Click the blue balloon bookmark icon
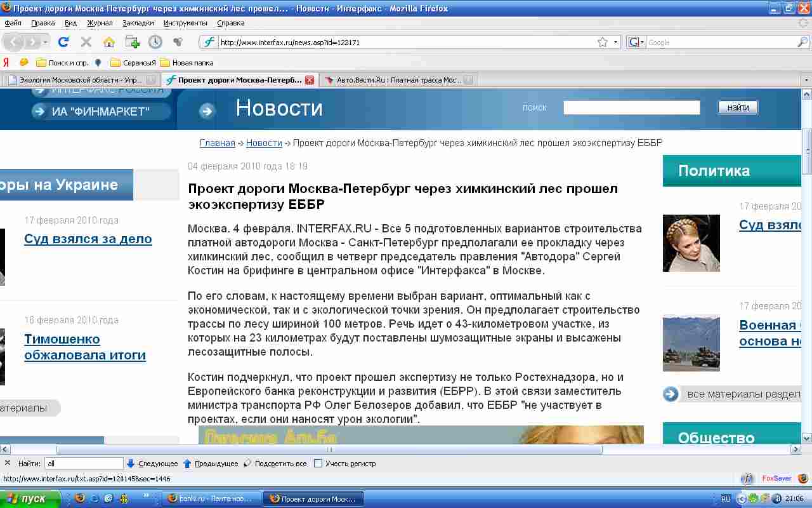Screen dimensions: 812x508 (98, 63)
